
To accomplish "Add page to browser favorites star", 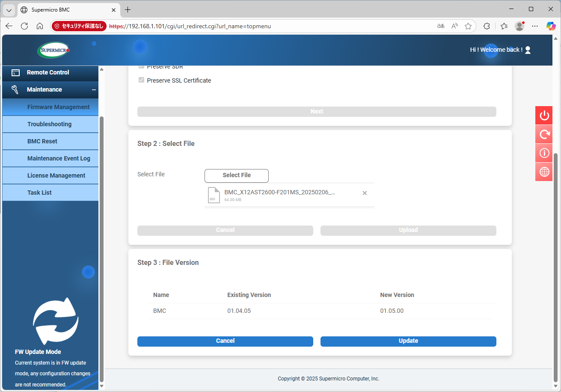I will tap(468, 26).
